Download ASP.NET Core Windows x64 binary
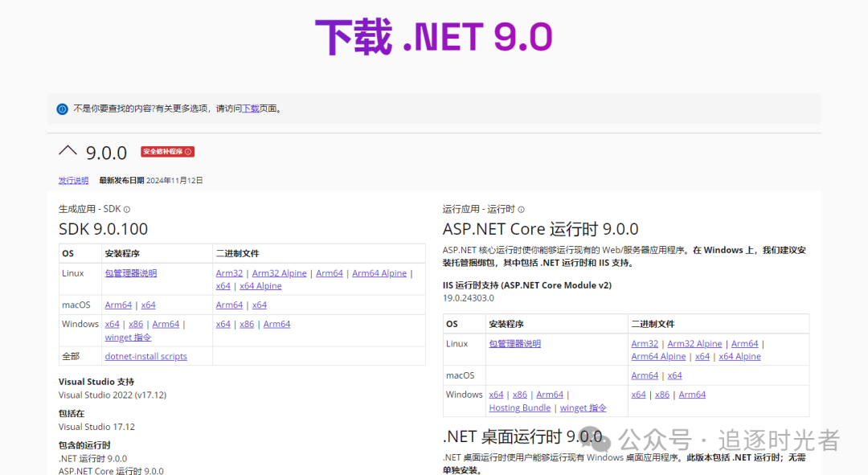The image size is (868, 475). coord(638,395)
